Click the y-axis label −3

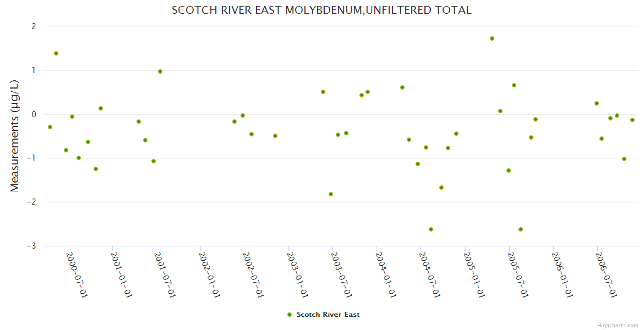pos(31,246)
